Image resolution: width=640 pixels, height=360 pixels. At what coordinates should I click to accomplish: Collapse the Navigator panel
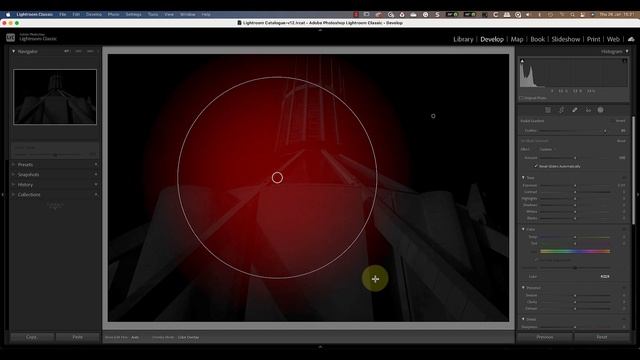13,51
